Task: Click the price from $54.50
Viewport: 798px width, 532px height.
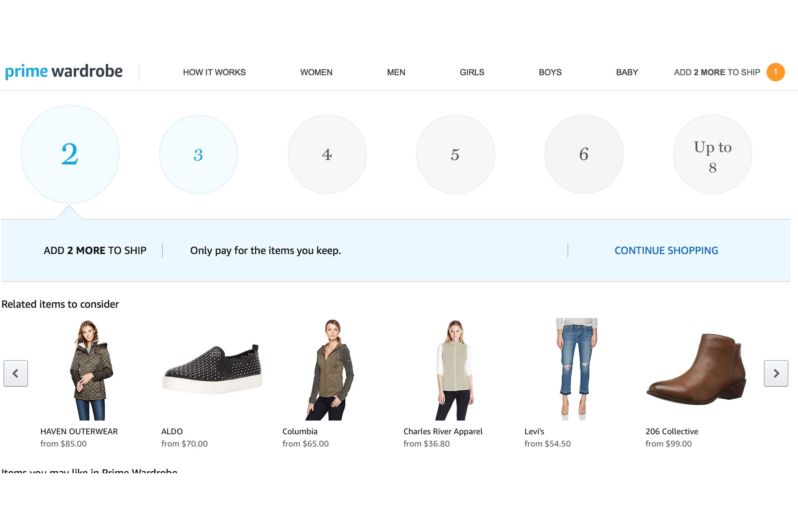Action: pos(547,443)
